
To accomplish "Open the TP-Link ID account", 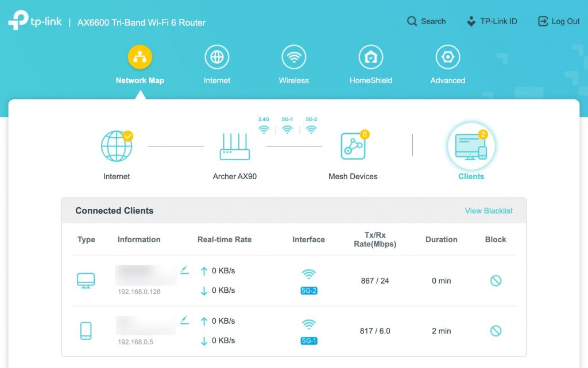I will pos(492,21).
